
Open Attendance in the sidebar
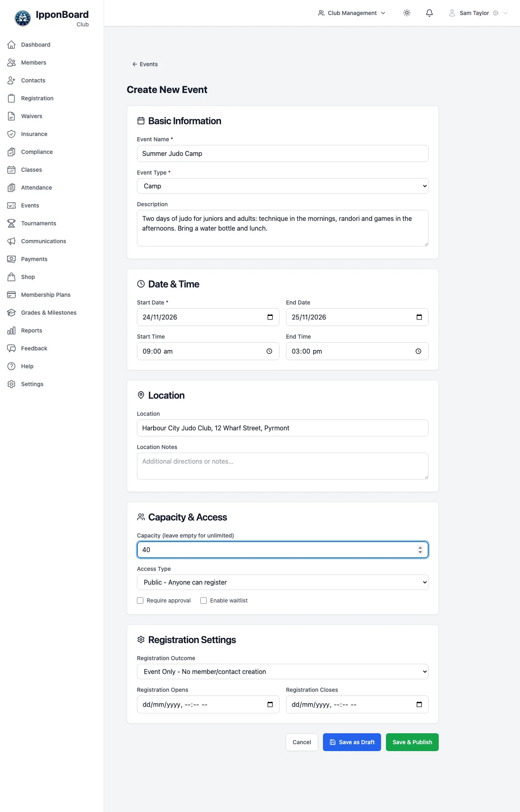pos(52,188)
